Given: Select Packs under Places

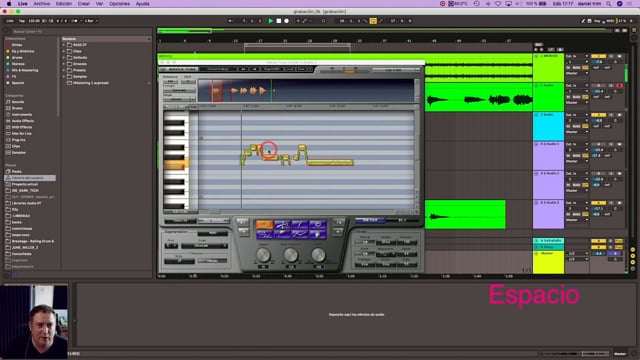Looking at the screenshot, I should coord(16,171).
